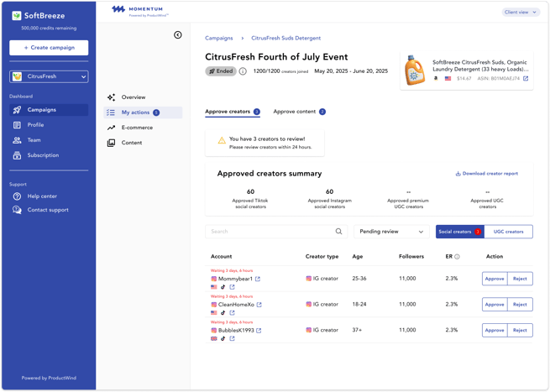Open Subscription in the left sidebar

(x=49, y=155)
